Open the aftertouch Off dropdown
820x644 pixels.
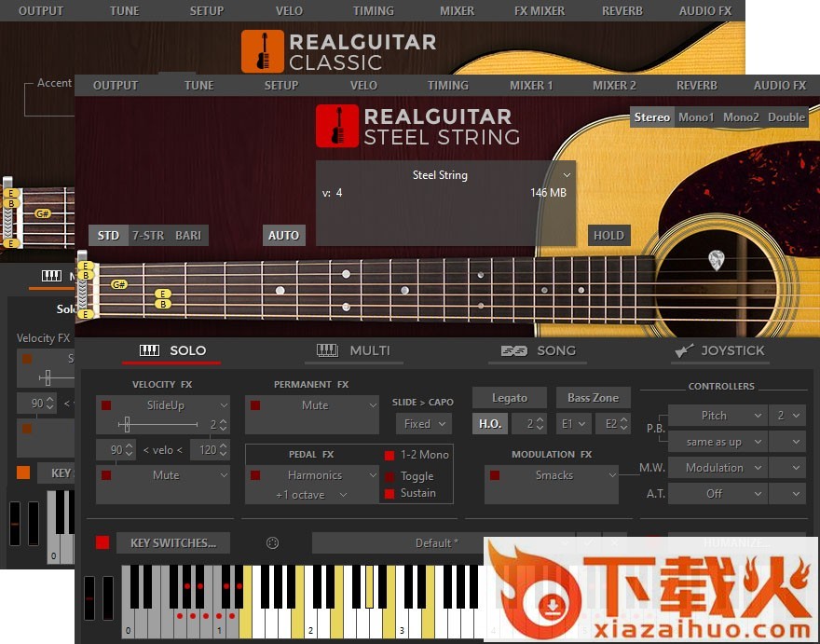(x=717, y=494)
